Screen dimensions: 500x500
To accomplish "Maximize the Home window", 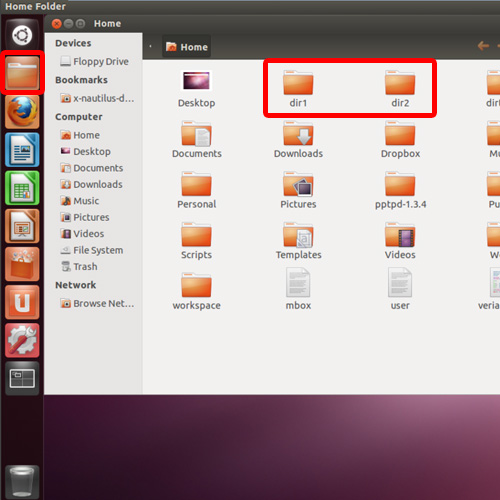I will pyautogui.click(x=80, y=24).
